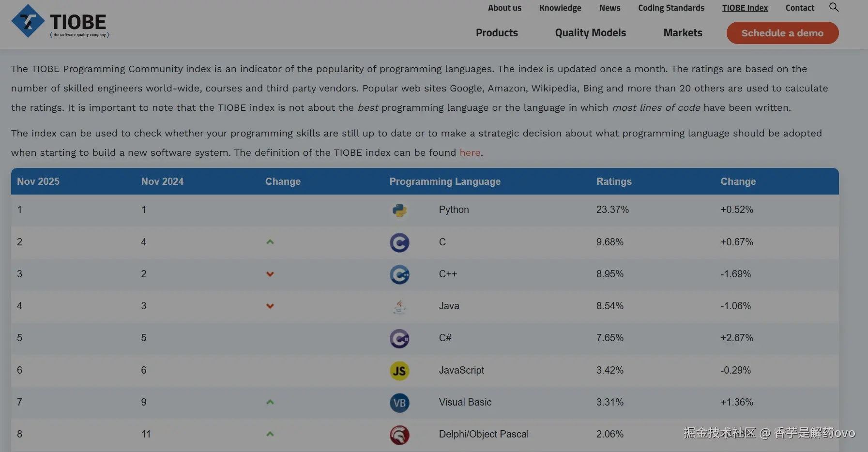Follow the red 'here' definition link
The image size is (868, 452).
coord(470,153)
